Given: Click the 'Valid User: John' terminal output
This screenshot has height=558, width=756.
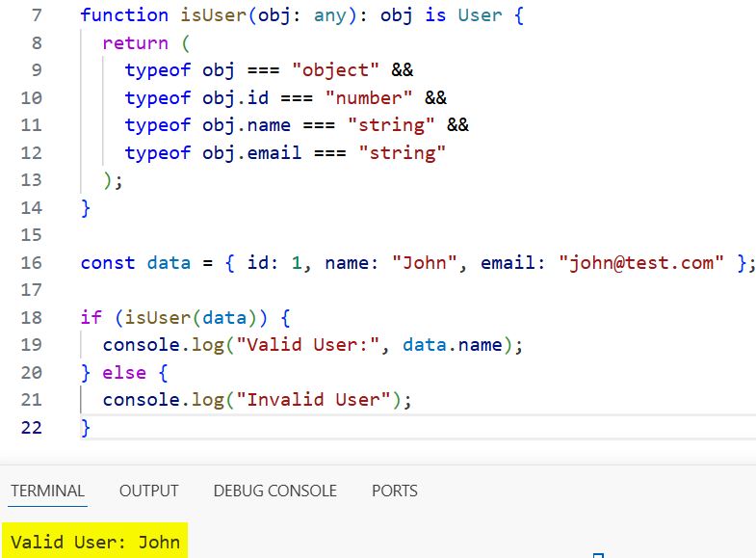Looking at the screenshot, I should (x=95, y=542).
